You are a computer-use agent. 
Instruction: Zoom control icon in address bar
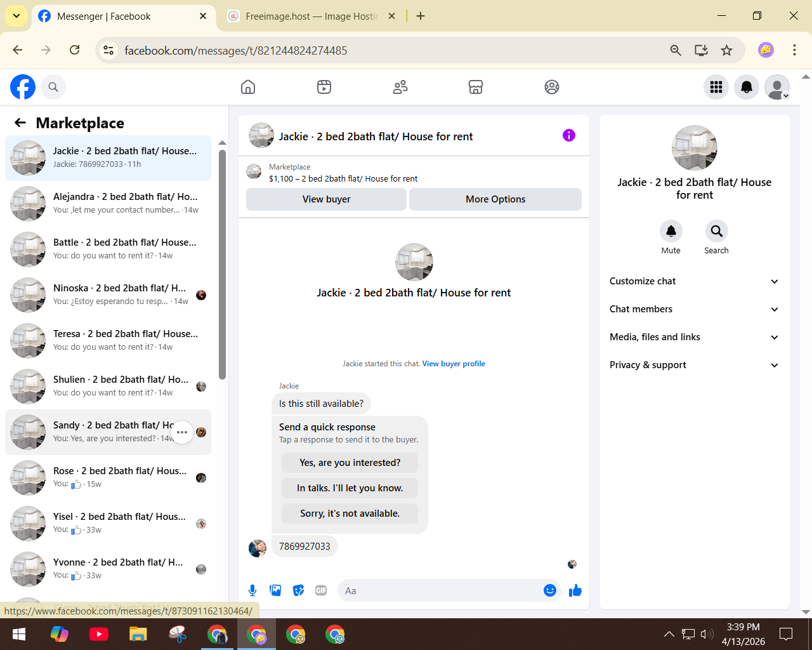[676, 50]
